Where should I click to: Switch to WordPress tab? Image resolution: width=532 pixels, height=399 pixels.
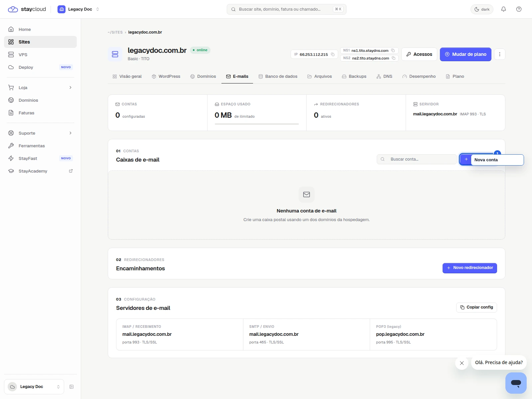coord(166,76)
